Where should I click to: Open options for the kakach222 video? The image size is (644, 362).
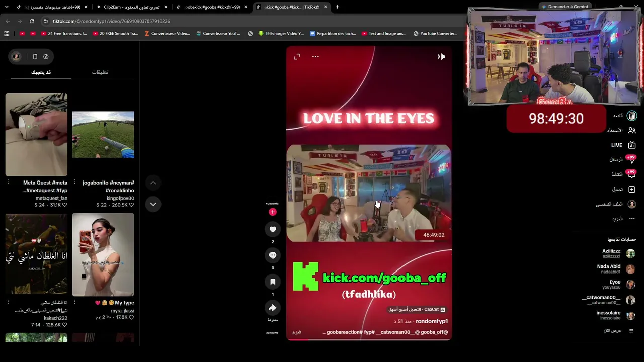pyautogui.click(x=8, y=302)
